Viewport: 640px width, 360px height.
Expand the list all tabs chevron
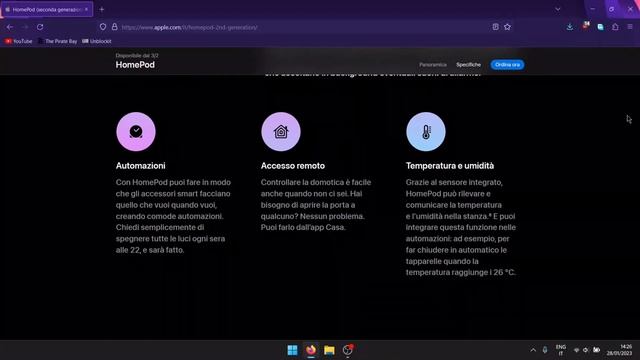pos(558,9)
